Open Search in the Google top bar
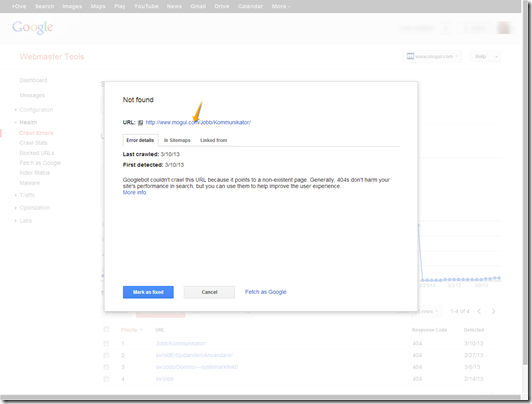The width and height of the screenshot is (532, 404). point(44,6)
